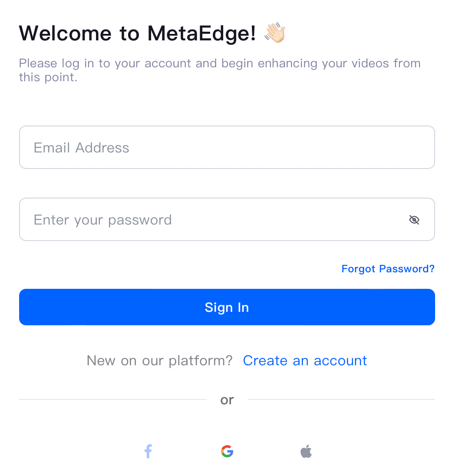Tap the multicolored Google logo
The width and height of the screenshot is (449, 476).
[227, 451]
